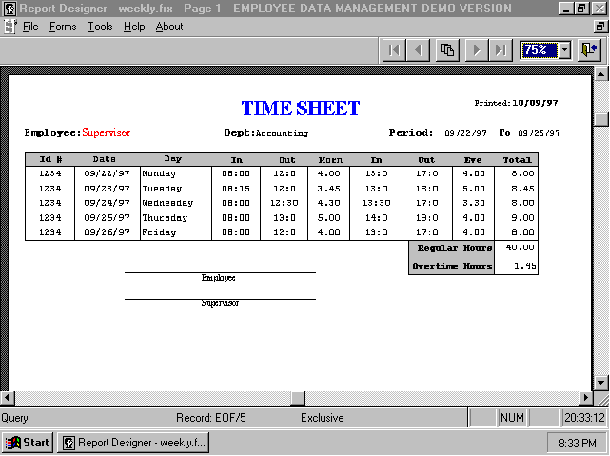Click the TIME SHEET title
610x456 pixels.
pos(301,108)
